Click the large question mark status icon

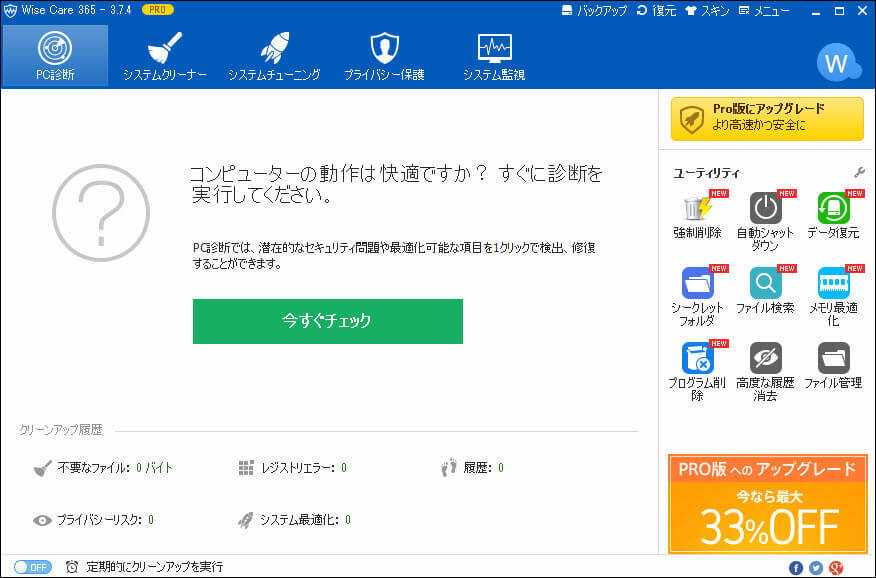[101, 213]
